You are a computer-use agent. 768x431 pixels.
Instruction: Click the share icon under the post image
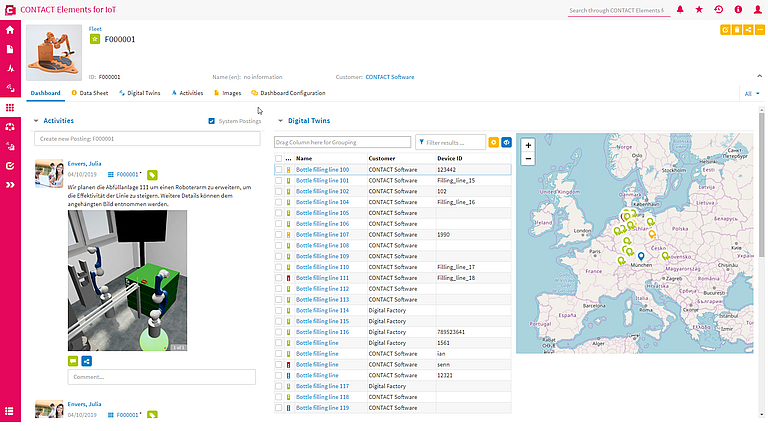(x=87, y=361)
